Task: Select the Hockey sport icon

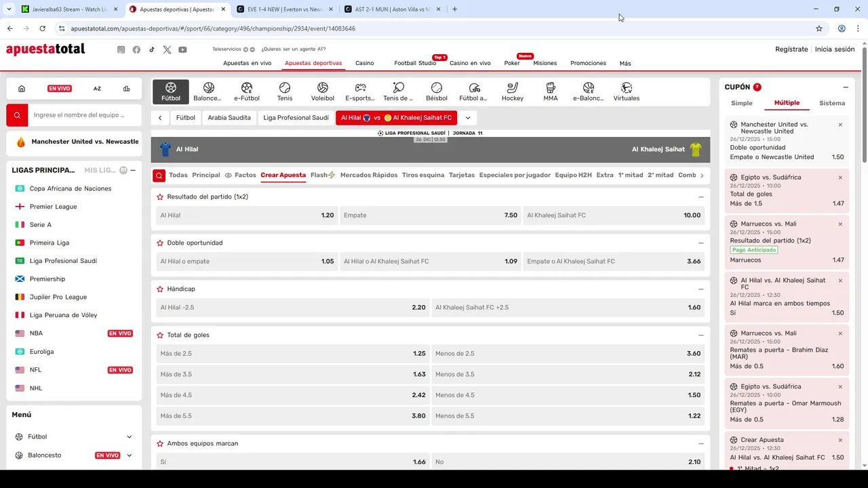Action: point(513,92)
